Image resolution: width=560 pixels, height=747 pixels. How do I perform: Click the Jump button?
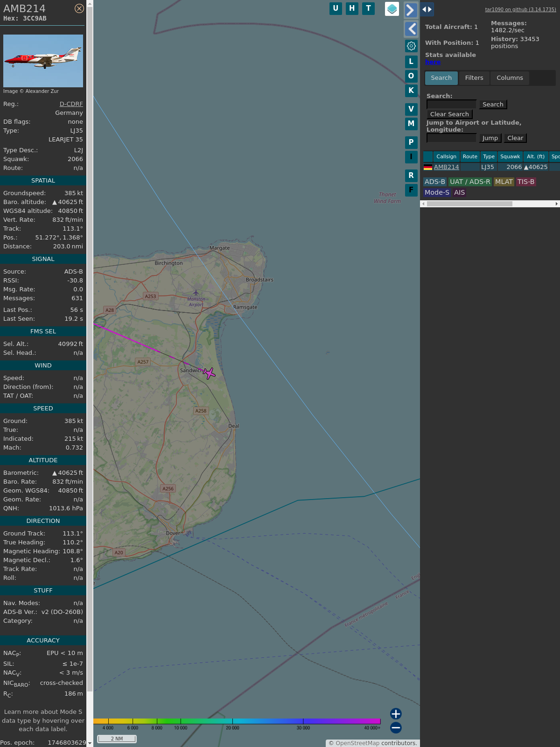pyautogui.click(x=490, y=138)
